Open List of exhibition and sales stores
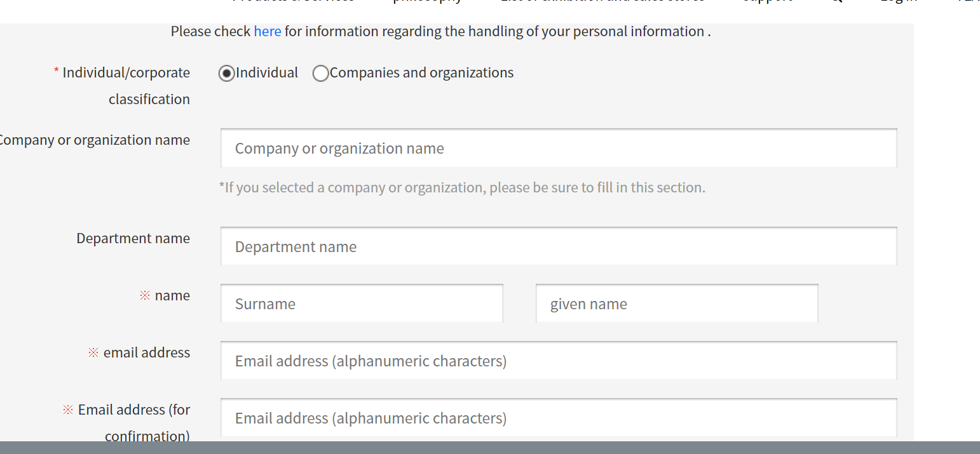Viewport: 980px width, 454px height. pos(602,2)
